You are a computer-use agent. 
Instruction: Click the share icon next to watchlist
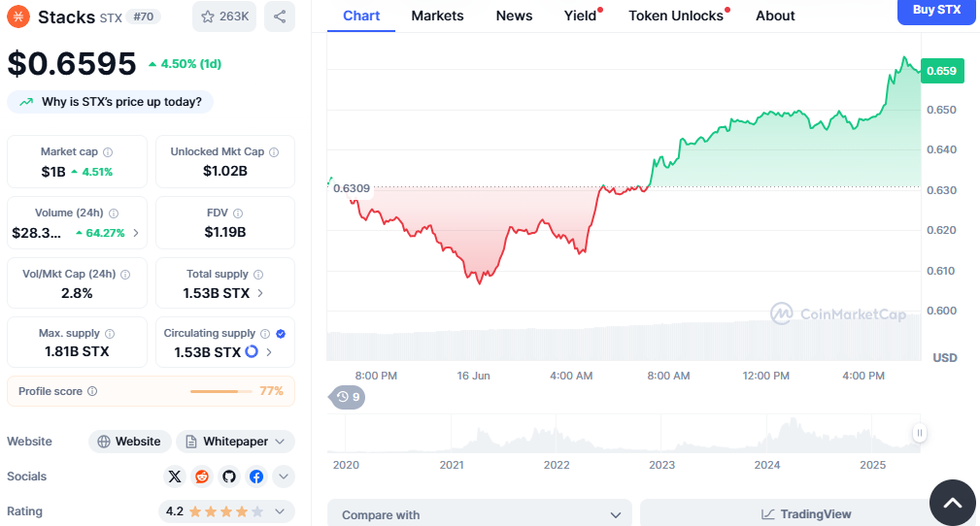coord(280,16)
